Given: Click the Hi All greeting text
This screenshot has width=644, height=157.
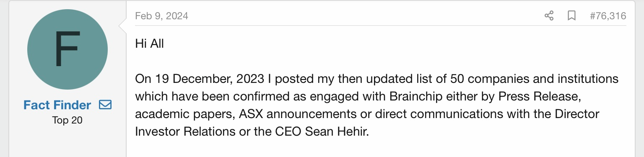Looking at the screenshot, I should coord(149,43).
